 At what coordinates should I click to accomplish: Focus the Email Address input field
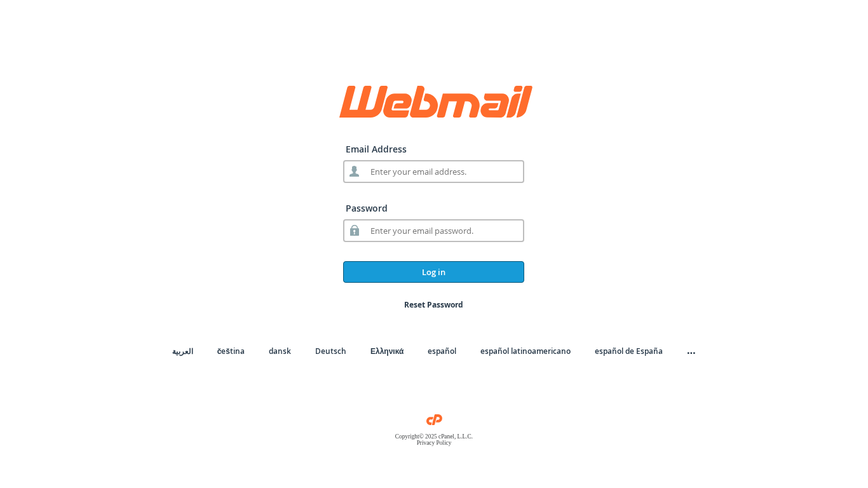(x=433, y=172)
